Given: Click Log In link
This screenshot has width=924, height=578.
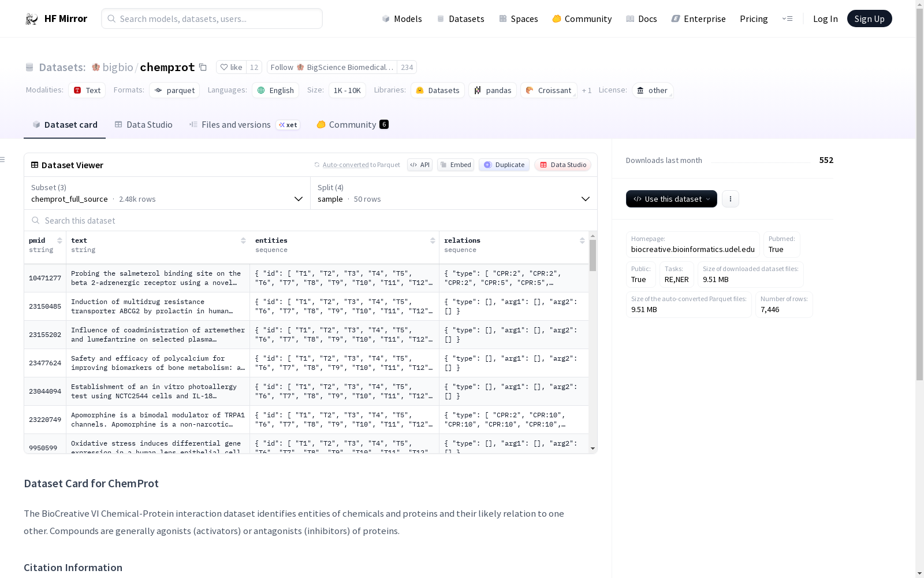Looking at the screenshot, I should pyautogui.click(x=825, y=18).
